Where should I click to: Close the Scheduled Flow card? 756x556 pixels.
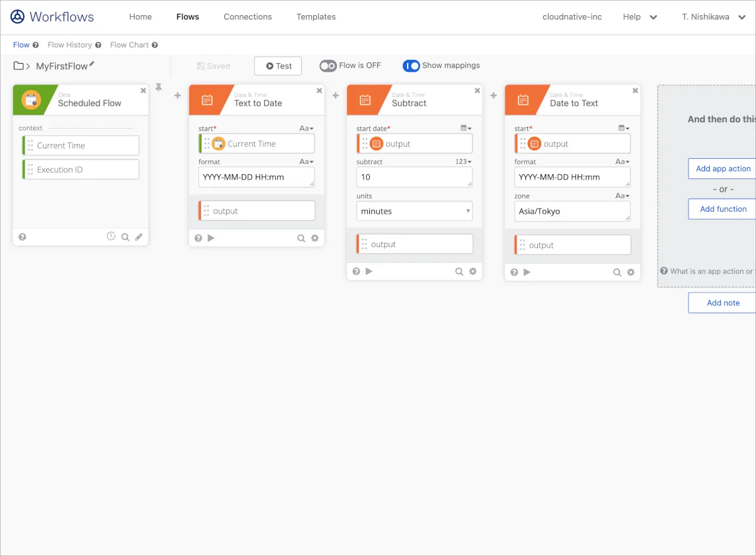(143, 91)
